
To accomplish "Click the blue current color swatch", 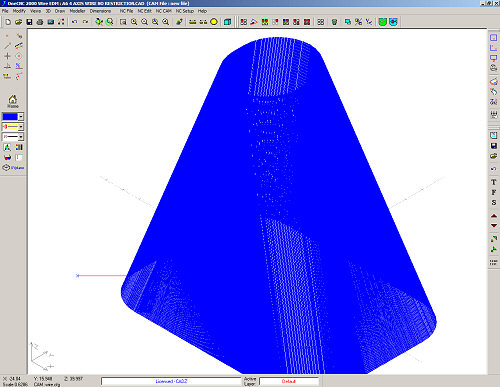I will [x=10, y=117].
